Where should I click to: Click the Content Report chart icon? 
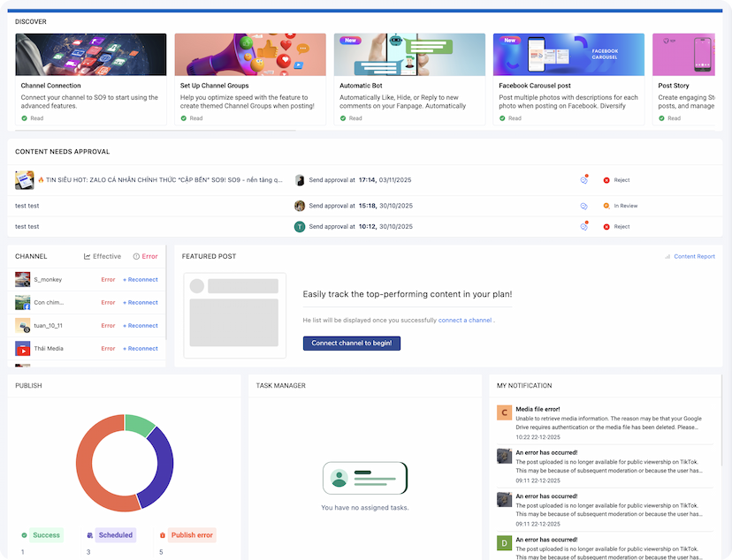tap(667, 256)
